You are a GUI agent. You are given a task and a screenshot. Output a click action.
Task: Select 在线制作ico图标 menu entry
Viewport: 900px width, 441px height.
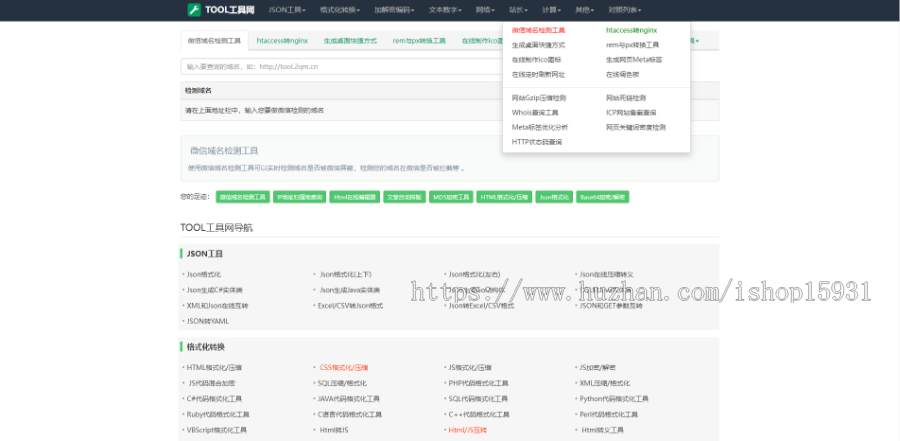[x=536, y=60]
